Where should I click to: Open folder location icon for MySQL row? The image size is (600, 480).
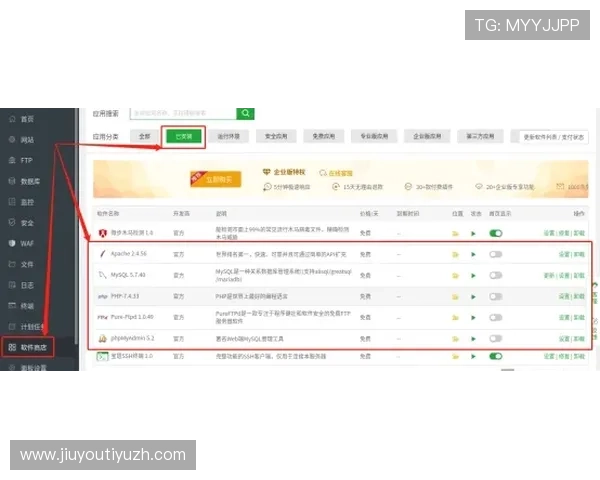point(455,276)
